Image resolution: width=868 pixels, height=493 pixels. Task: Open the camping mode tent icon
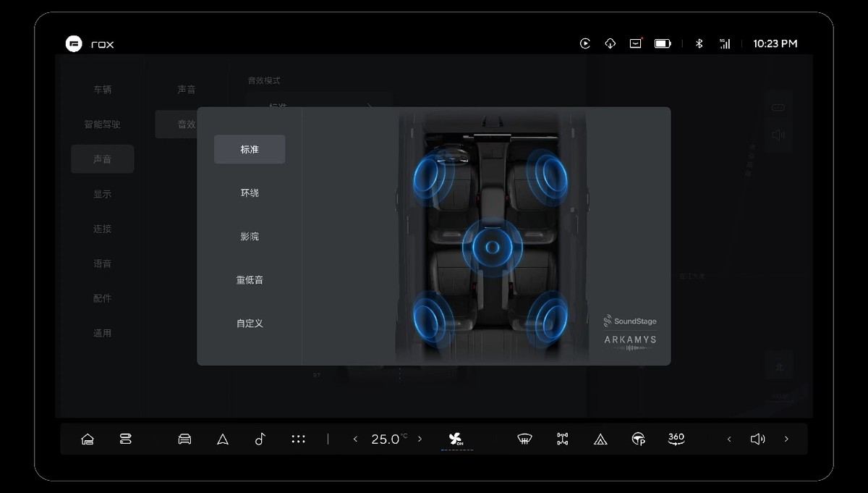point(600,439)
